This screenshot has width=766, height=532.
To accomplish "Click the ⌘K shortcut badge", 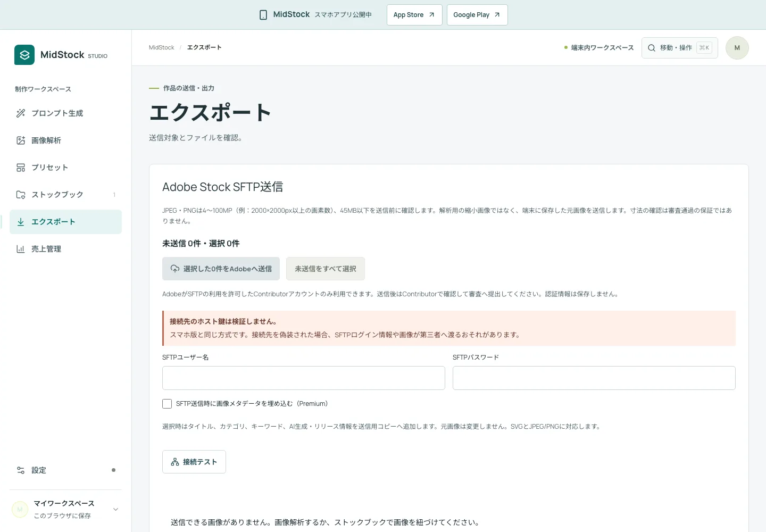I will click(x=704, y=48).
